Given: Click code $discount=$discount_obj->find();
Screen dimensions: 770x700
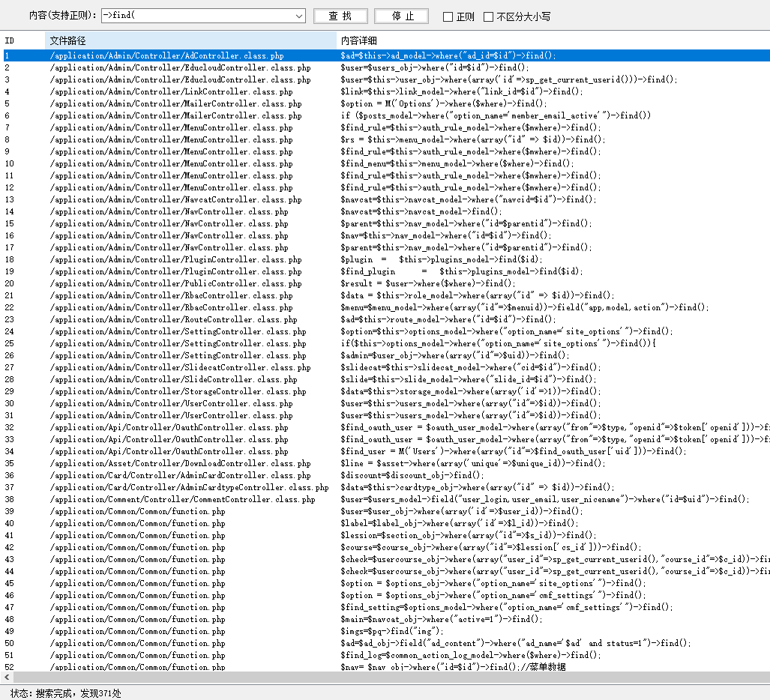Looking at the screenshot, I should click(412, 476).
